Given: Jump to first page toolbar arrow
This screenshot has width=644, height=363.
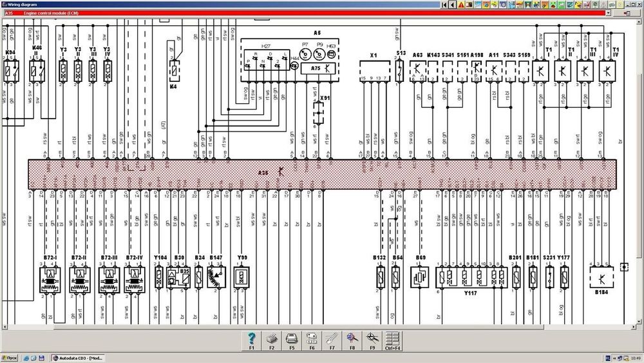Looking at the screenshot, I should (x=444, y=5).
